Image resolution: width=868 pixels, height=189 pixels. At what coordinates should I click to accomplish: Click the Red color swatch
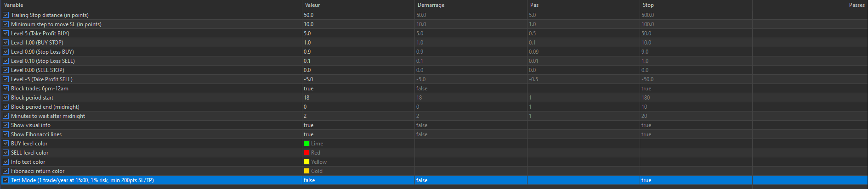pyautogui.click(x=306, y=153)
